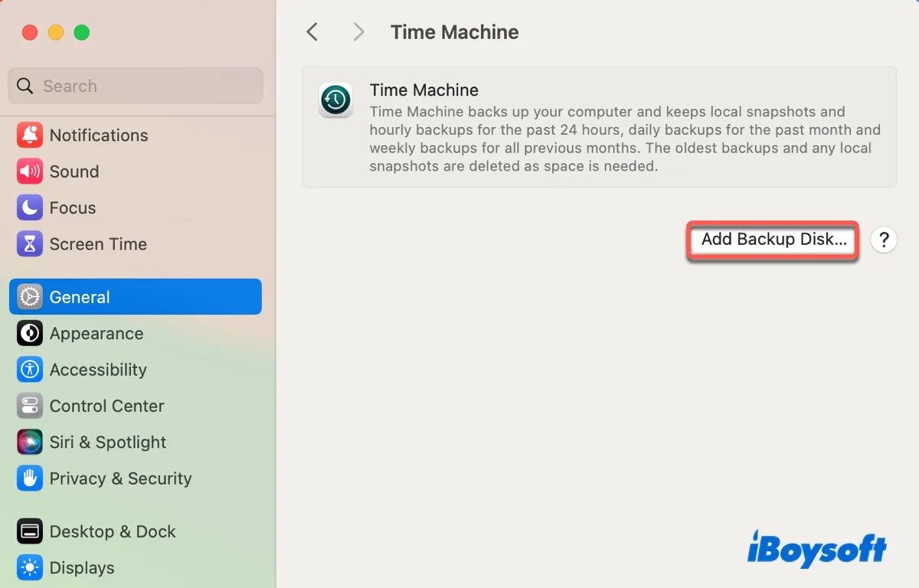Open Desktop & Dock settings
Image resolution: width=919 pixels, height=588 pixels.
tap(113, 531)
